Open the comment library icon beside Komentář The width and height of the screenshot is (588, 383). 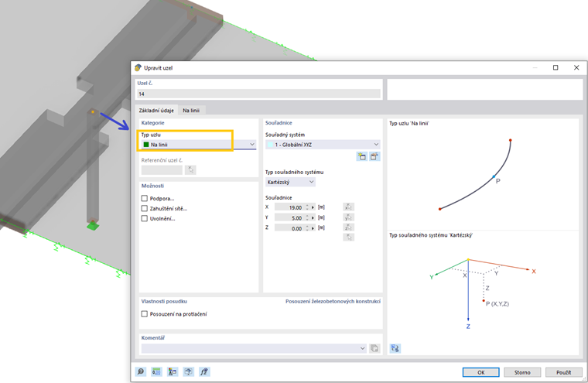(x=374, y=348)
